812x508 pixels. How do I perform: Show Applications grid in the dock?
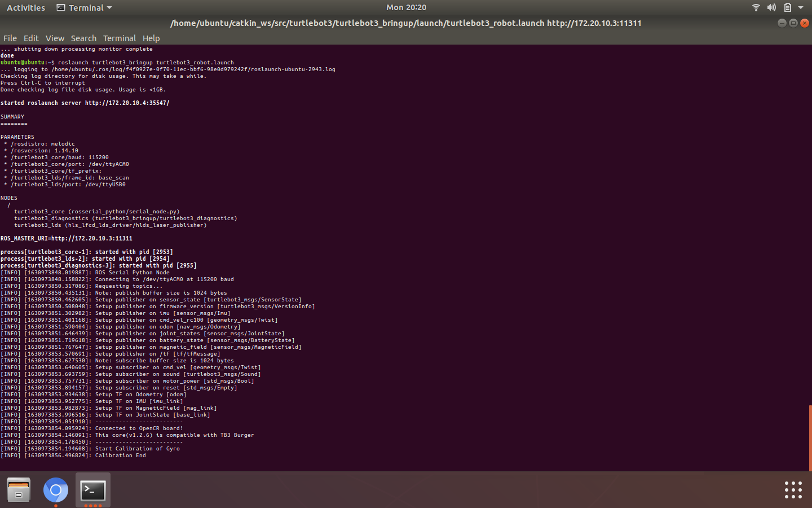(x=793, y=490)
